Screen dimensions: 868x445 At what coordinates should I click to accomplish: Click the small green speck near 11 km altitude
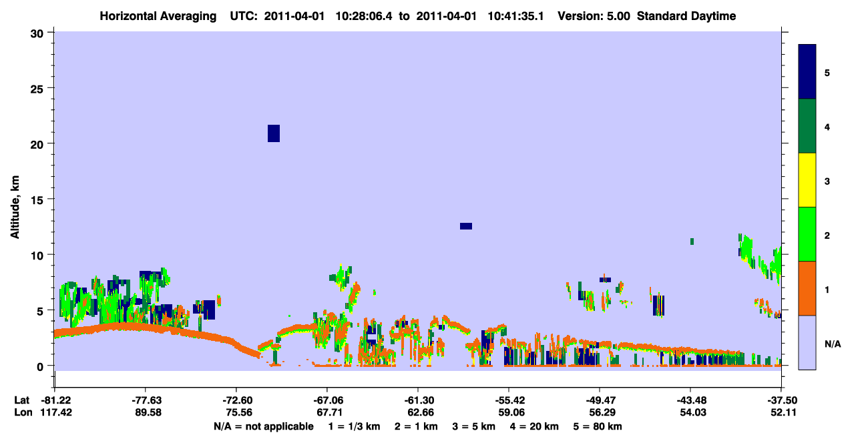(x=692, y=242)
